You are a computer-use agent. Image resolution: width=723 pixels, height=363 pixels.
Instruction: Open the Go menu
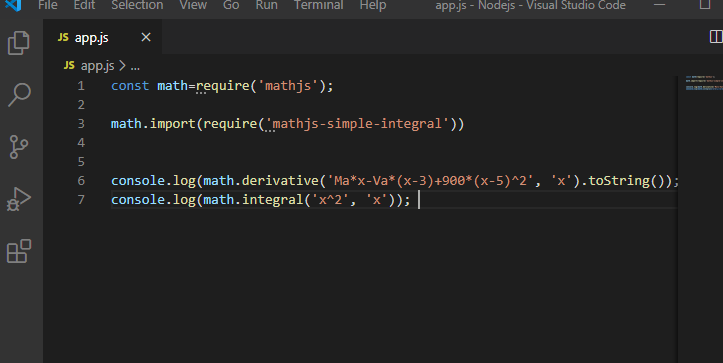click(231, 6)
